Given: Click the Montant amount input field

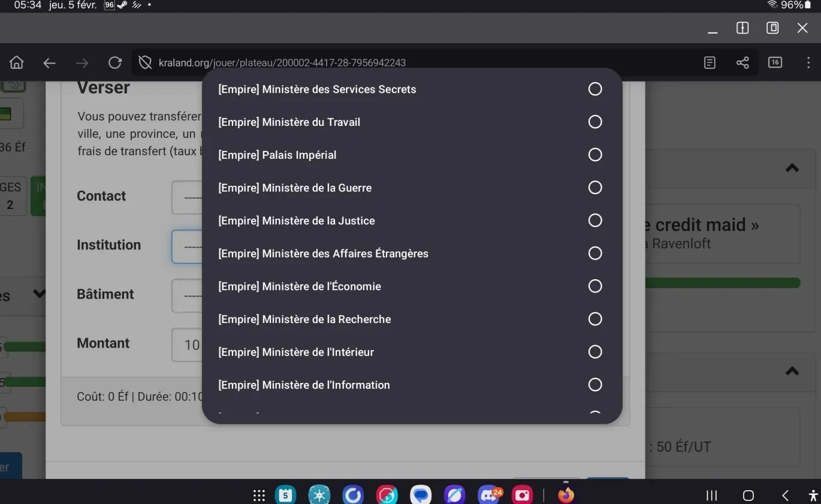Looking at the screenshot, I should click(187, 345).
